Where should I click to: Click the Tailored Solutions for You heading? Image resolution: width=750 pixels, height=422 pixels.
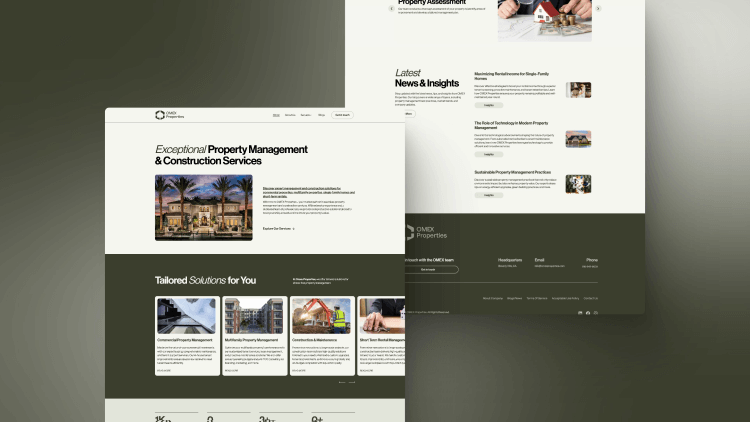pyautogui.click(x=205, y=280)
